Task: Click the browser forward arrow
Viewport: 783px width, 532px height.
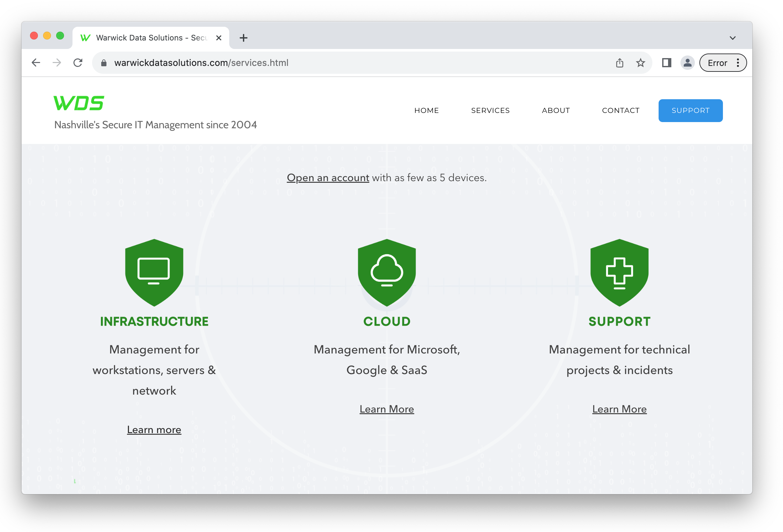Action: pos(57,63)
